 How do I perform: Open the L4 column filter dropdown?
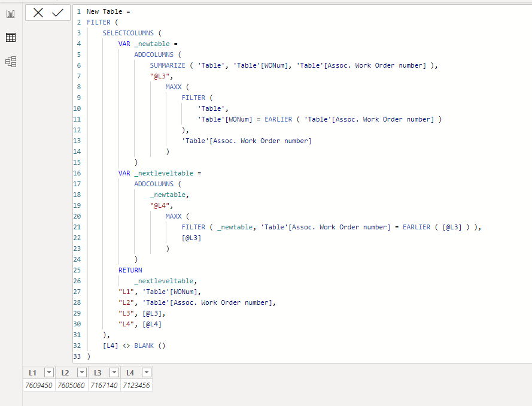(x=147, y=372)
